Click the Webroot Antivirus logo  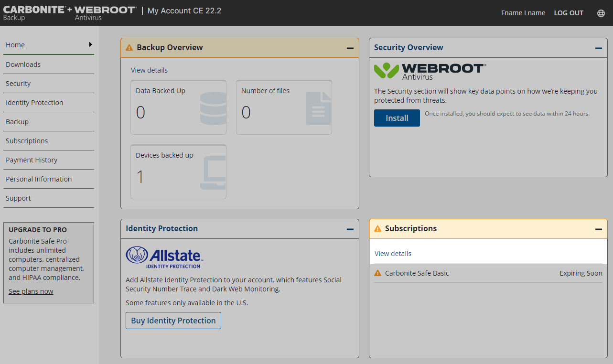tap(430, 71)
